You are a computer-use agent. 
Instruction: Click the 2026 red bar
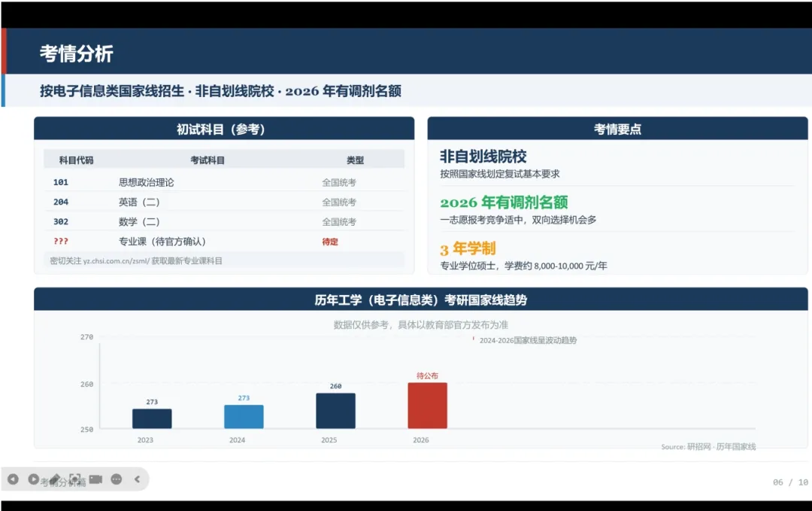(427, 406)
